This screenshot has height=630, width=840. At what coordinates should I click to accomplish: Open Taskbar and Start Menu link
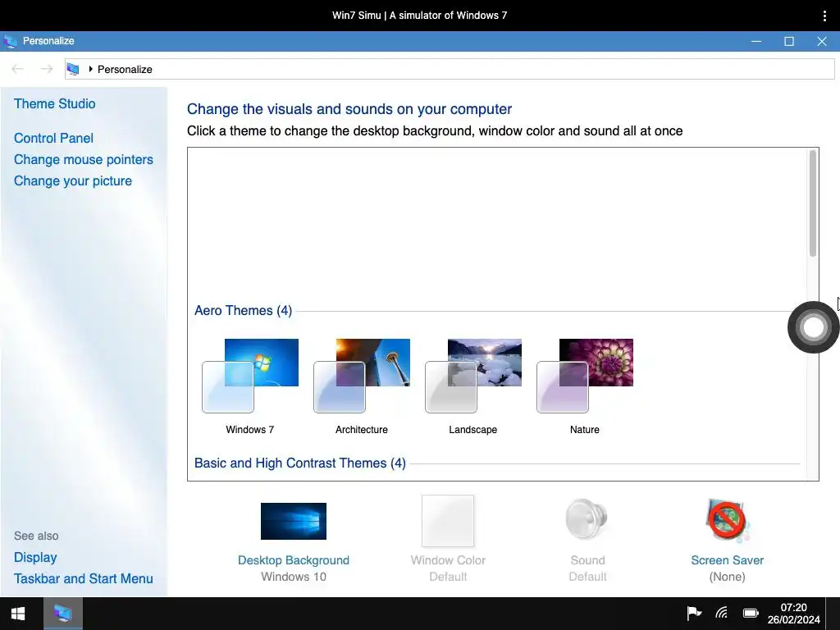(x=84, y=578)
